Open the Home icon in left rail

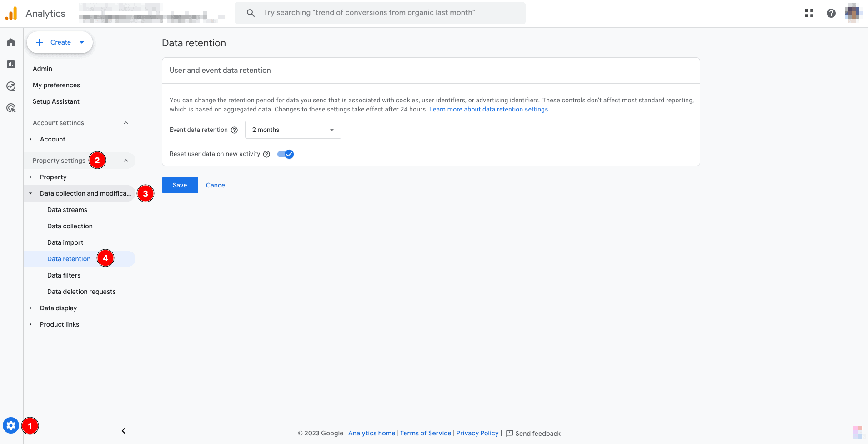pos(11,42)
